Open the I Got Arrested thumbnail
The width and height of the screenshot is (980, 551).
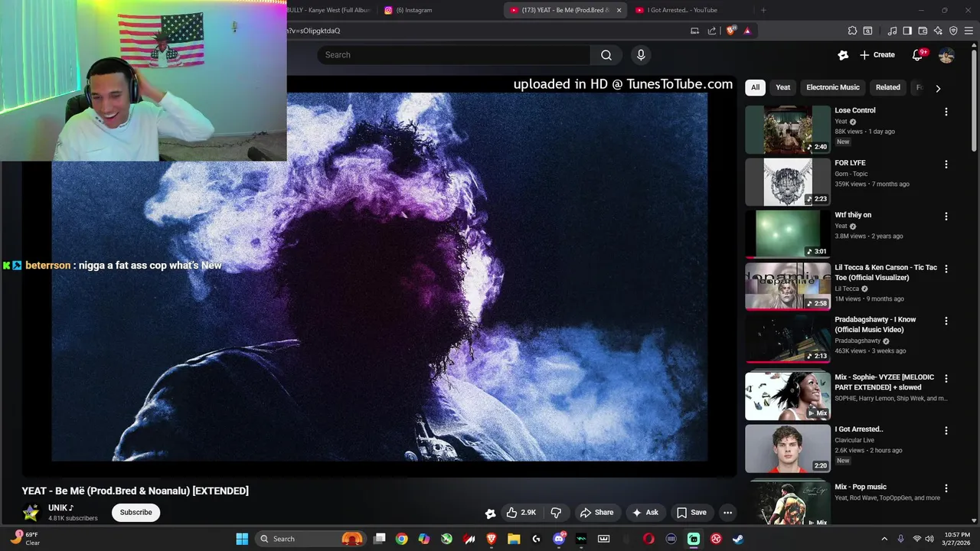click(788, 448)
